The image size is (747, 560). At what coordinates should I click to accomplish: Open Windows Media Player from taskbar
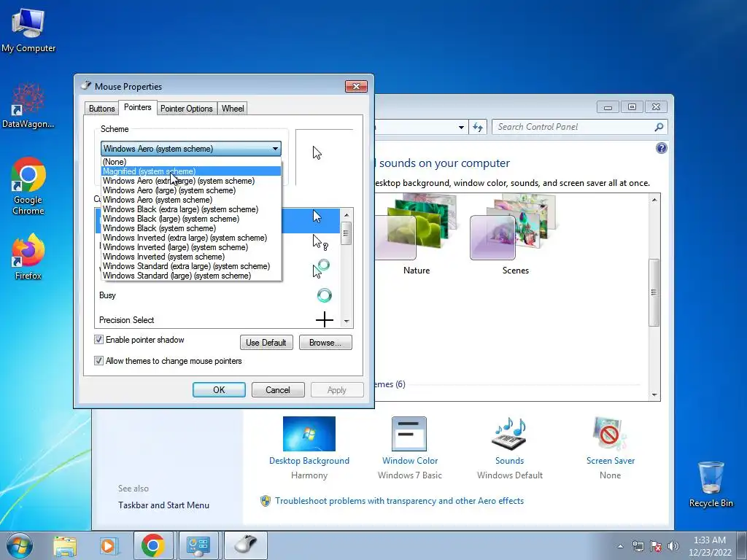tap(109, 545)
